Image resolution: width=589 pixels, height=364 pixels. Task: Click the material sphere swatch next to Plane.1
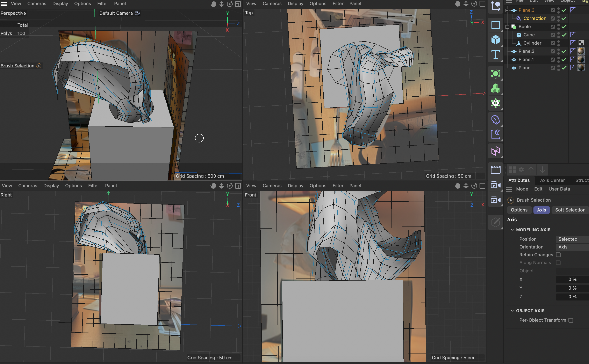(x=581, y=59)
